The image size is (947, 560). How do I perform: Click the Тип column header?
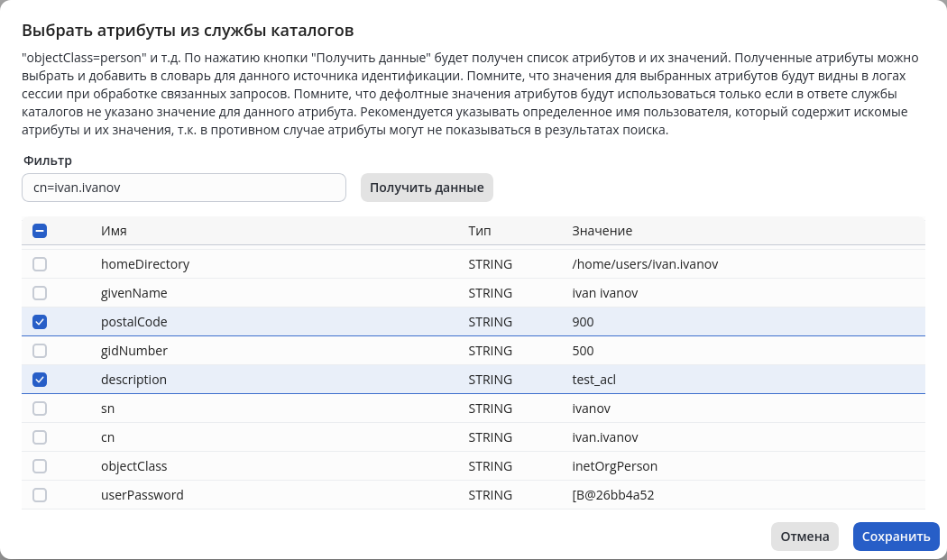point(479,231)
